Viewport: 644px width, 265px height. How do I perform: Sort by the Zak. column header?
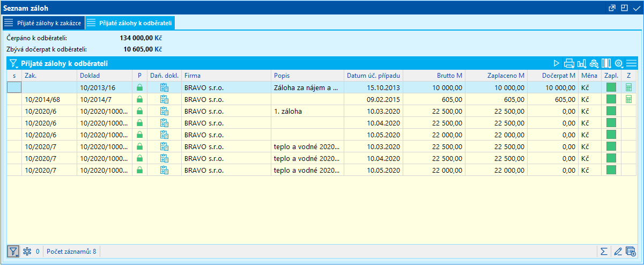(49, 76)
